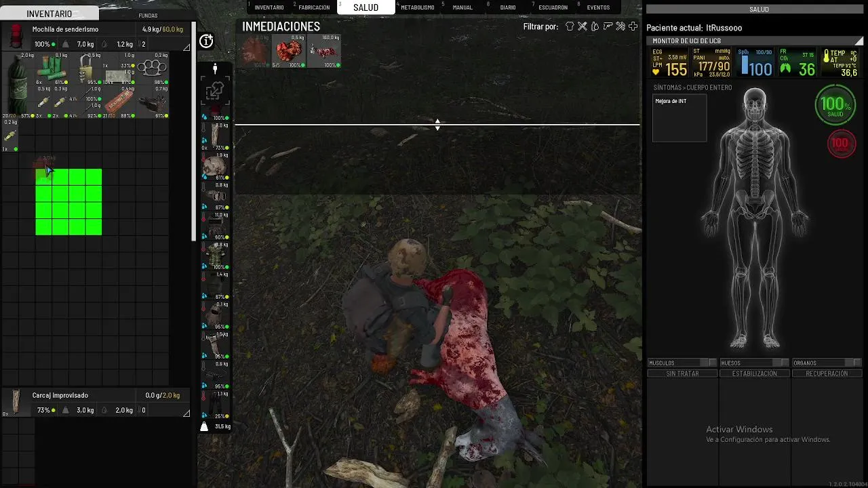Select the green bottle in backpack
The image size is (868, 488).
[x=18, y=85]
